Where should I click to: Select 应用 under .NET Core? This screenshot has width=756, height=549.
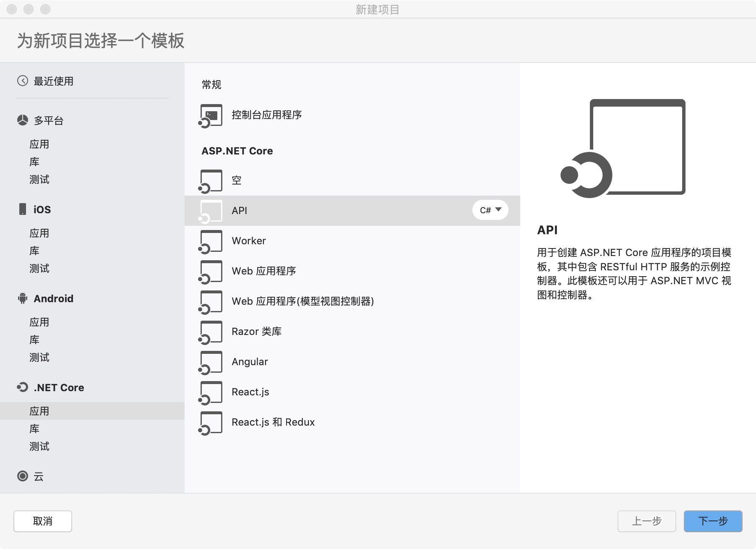(x=92, y=411)
